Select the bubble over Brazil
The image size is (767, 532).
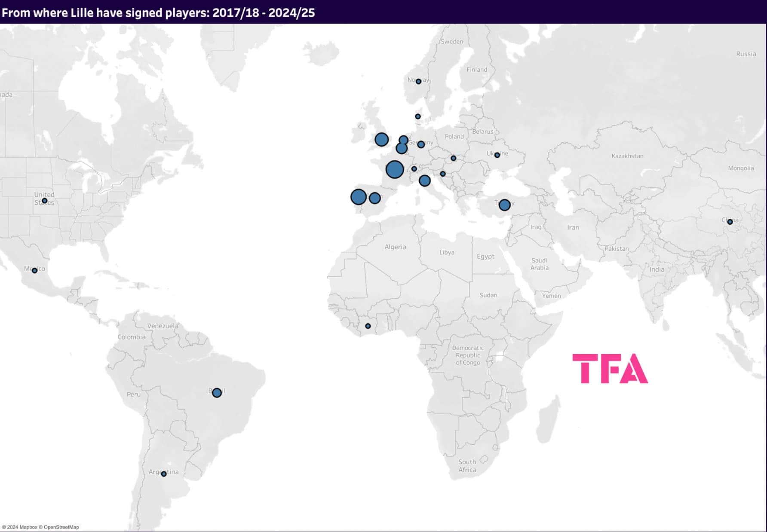217,393
